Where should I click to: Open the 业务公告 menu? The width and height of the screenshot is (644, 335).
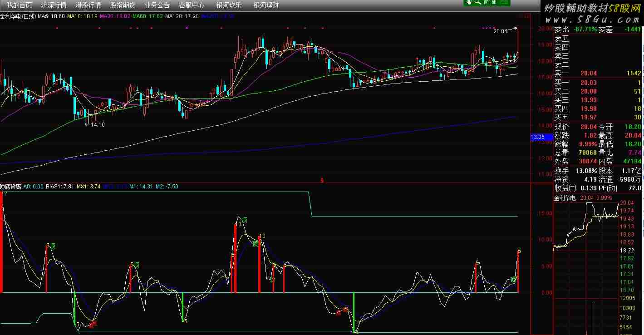(x=157, y=5)
